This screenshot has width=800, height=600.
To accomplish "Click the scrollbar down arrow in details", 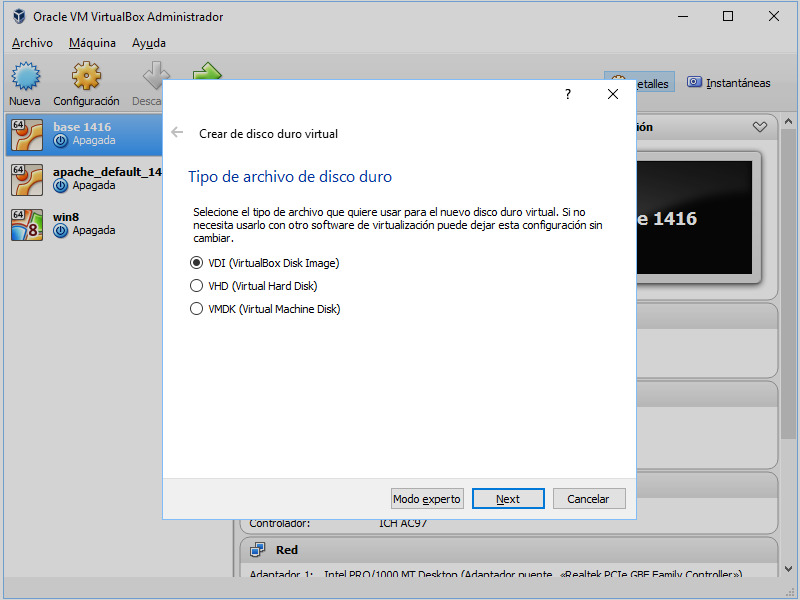I will pos(788,568).
